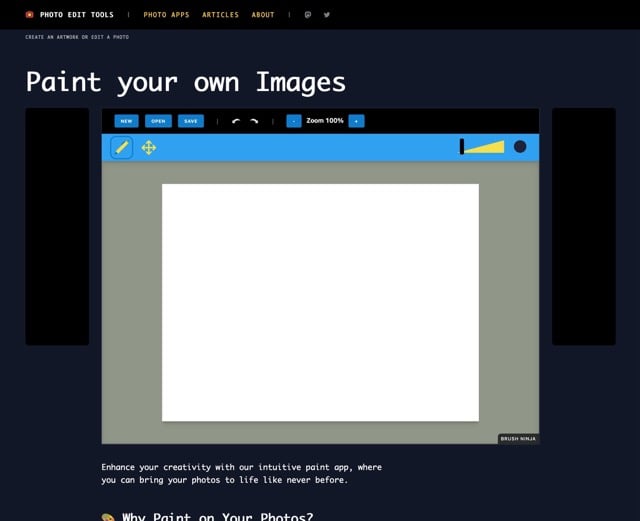Open the Twitter bird icon link

[327, 15]
